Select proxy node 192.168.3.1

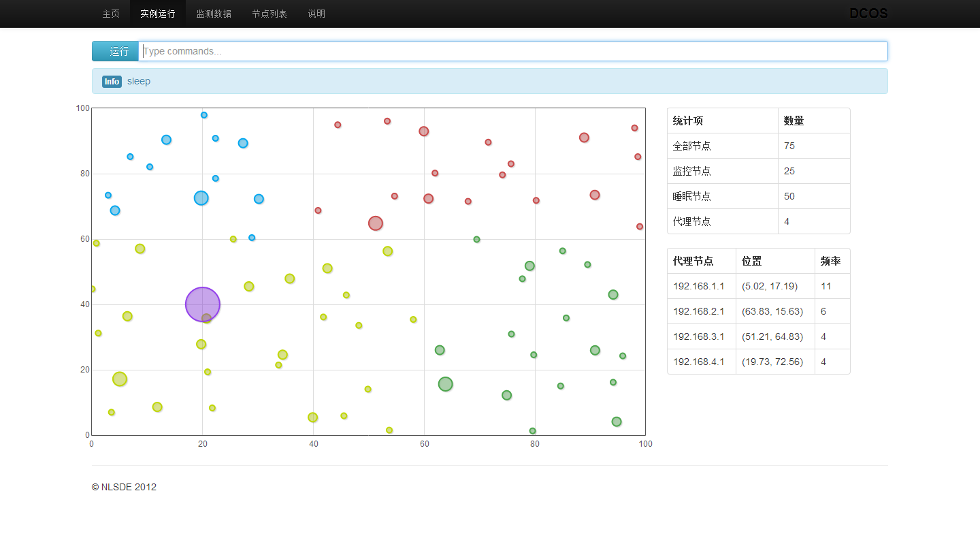click(699, 336)
